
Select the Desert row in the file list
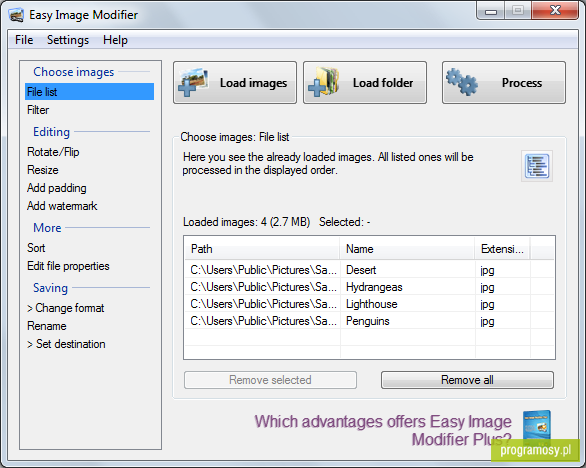coord(369,270)
